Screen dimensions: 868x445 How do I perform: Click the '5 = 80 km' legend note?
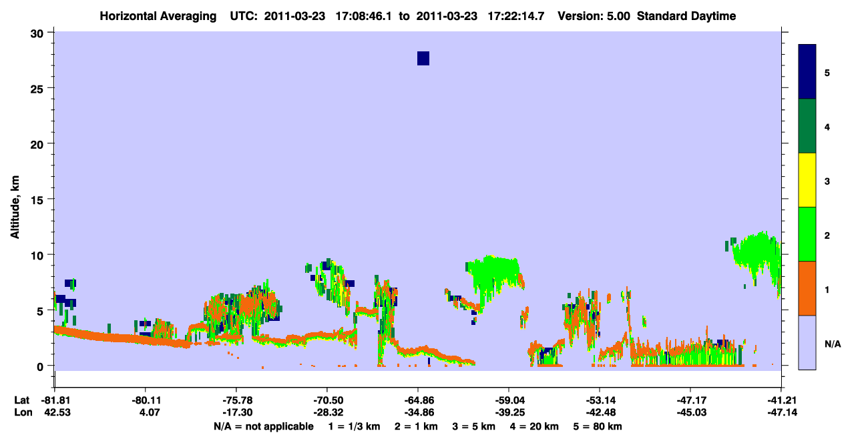598,426
